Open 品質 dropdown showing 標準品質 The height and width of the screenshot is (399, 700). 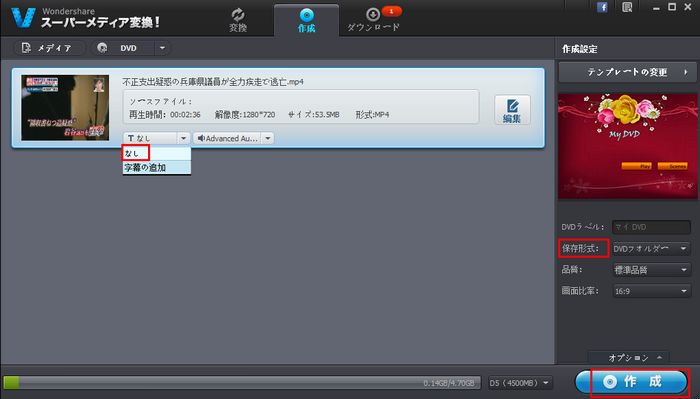pos(651,270)
